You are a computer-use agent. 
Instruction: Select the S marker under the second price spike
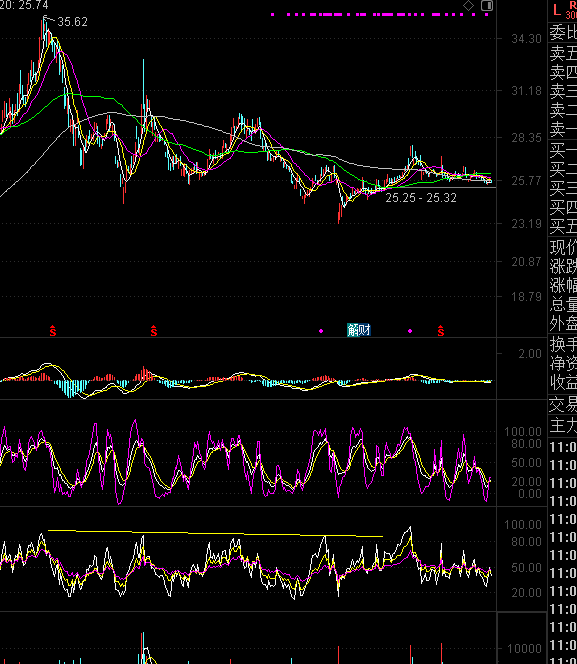[x=154, y=331]
